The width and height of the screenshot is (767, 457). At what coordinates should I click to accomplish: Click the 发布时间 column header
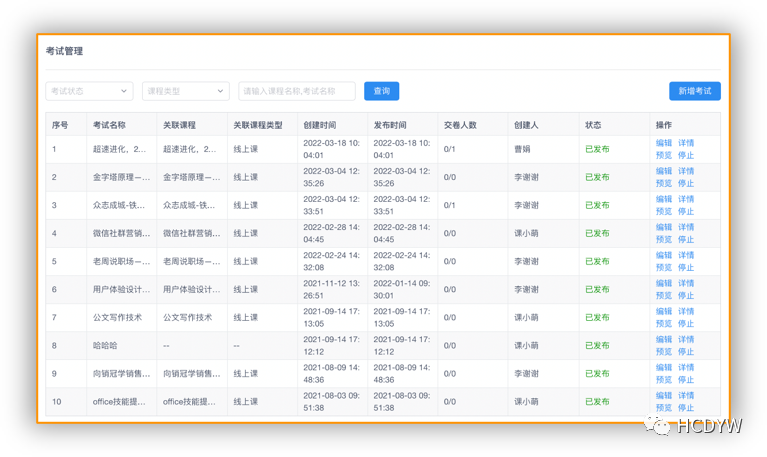coord(390,125)
